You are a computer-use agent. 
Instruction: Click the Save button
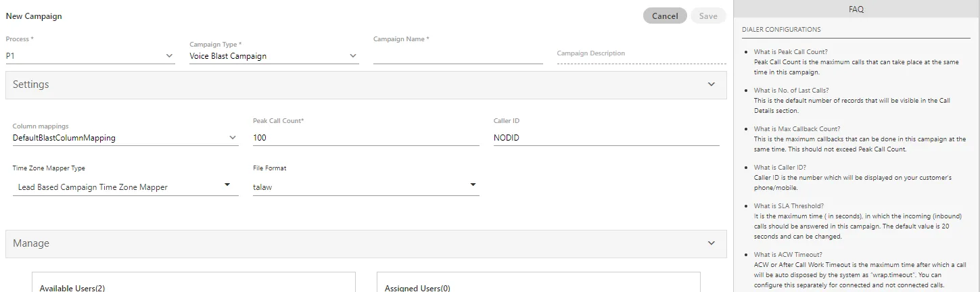708,16
